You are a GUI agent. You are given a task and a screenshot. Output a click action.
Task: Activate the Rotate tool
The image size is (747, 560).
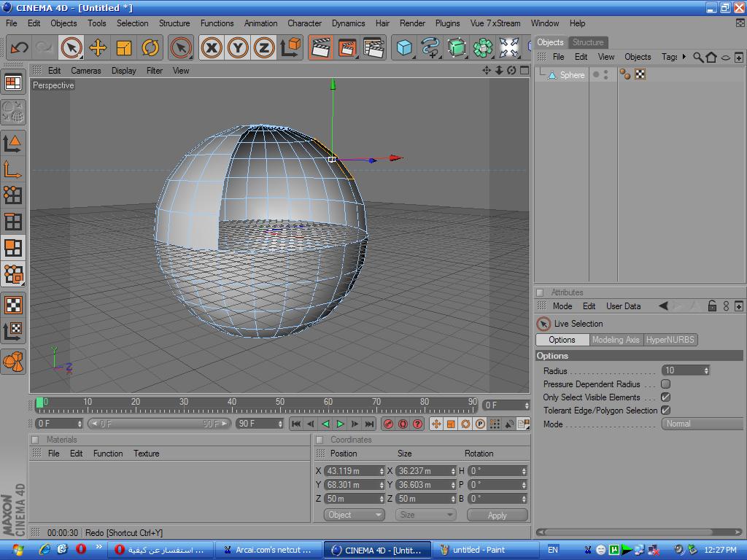[x=150, y=47]
